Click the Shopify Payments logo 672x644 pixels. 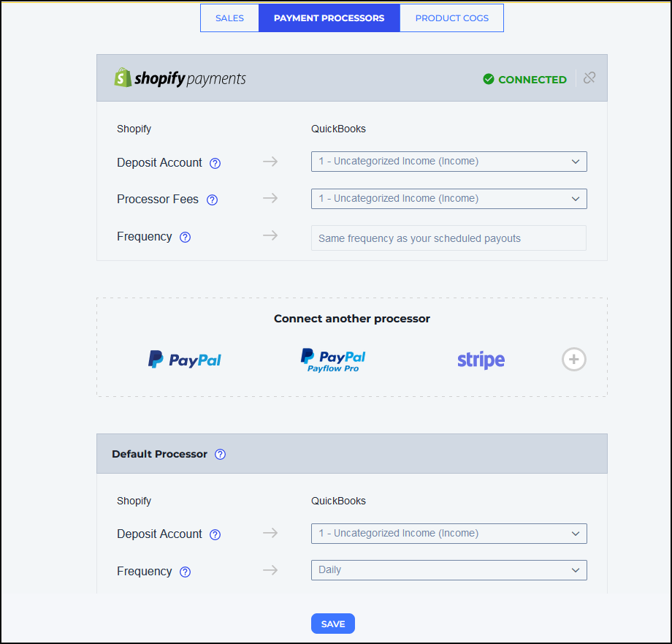point(180,78)
